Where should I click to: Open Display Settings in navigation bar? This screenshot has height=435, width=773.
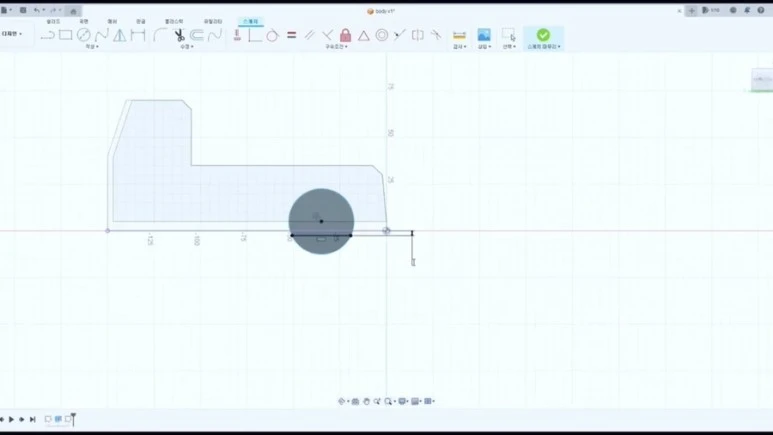[403, 401]
